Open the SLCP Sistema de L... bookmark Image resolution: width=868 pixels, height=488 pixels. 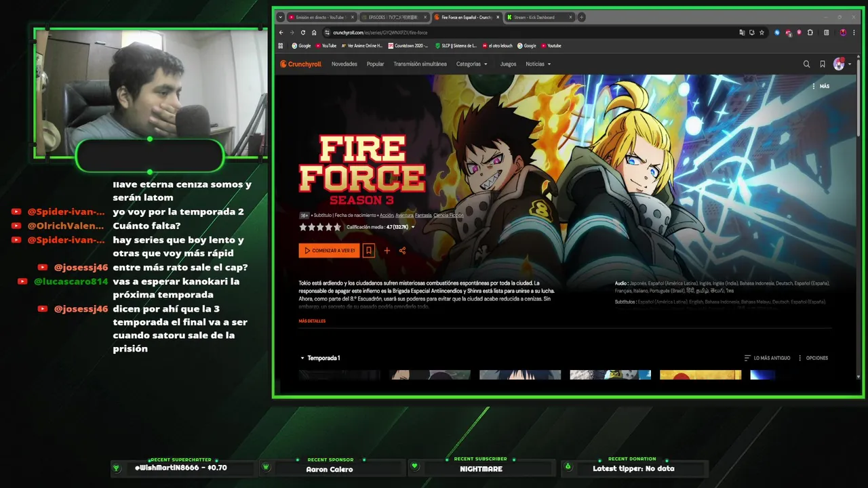click(x=456, y=46)
